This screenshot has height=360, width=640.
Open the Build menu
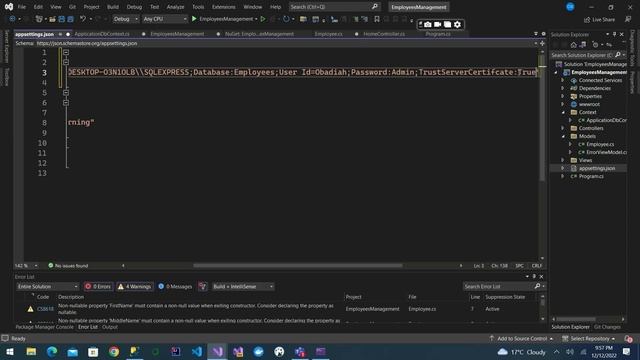[113, 7]
